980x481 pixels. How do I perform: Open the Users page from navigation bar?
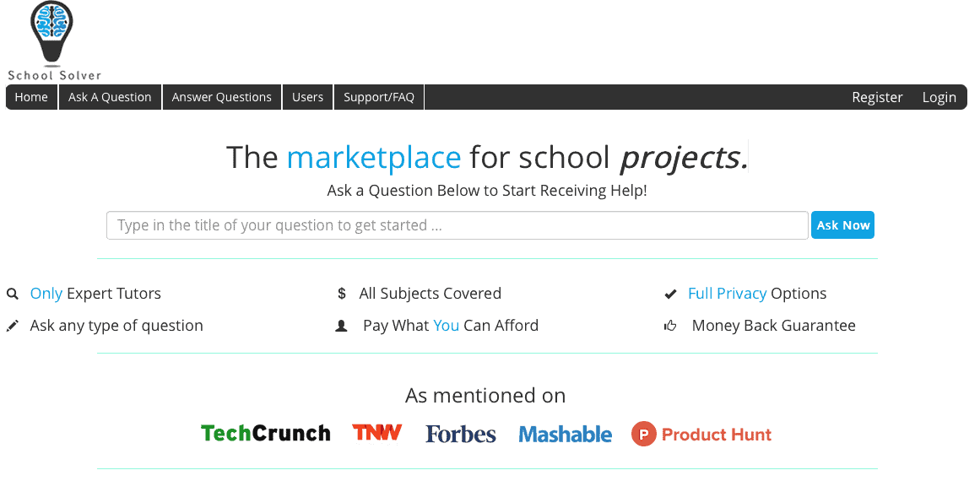308,97
